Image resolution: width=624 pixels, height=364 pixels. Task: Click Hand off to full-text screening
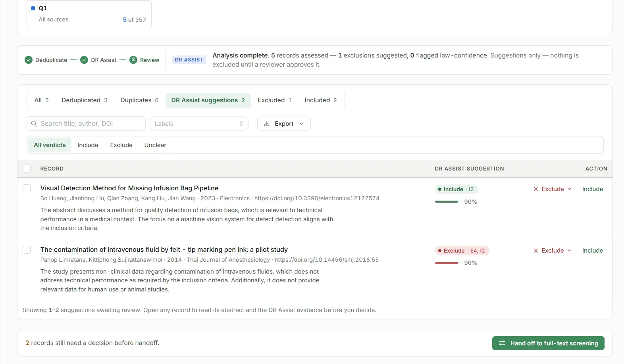(x=548, y=343)
